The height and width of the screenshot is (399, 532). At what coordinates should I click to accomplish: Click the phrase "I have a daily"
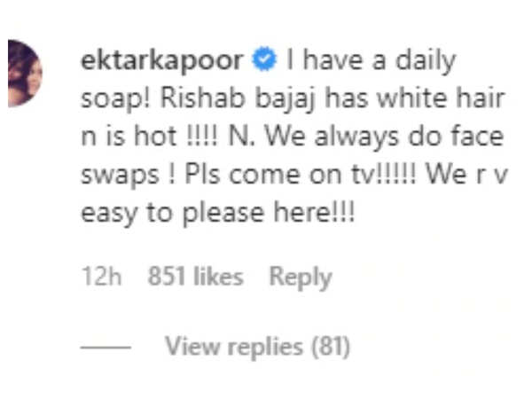(371, 61)
